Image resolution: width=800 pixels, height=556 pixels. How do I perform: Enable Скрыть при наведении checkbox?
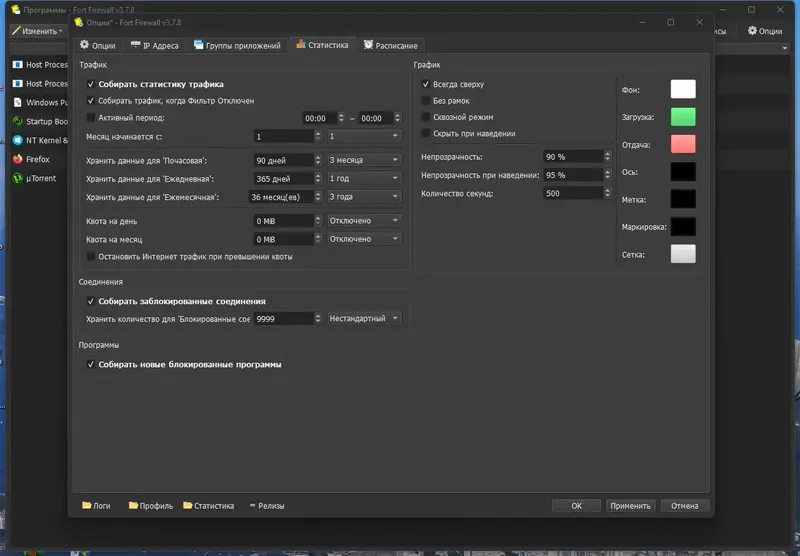click(426, 134)
